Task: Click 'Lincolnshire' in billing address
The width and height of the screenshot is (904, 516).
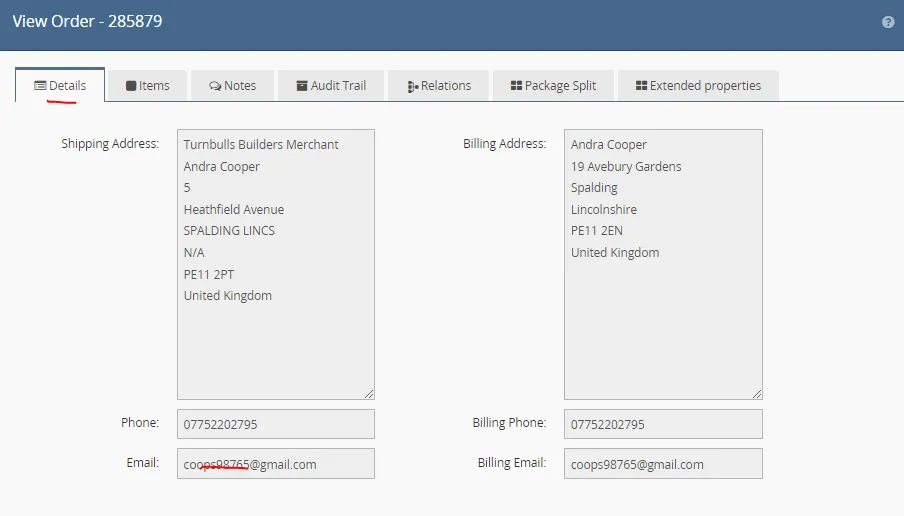Action: point(604,209)
